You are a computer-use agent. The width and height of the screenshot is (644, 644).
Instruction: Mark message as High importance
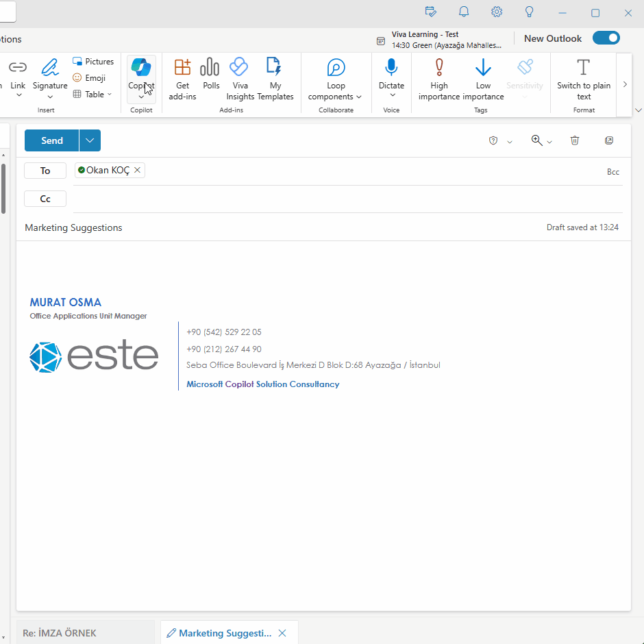[438, 79]
